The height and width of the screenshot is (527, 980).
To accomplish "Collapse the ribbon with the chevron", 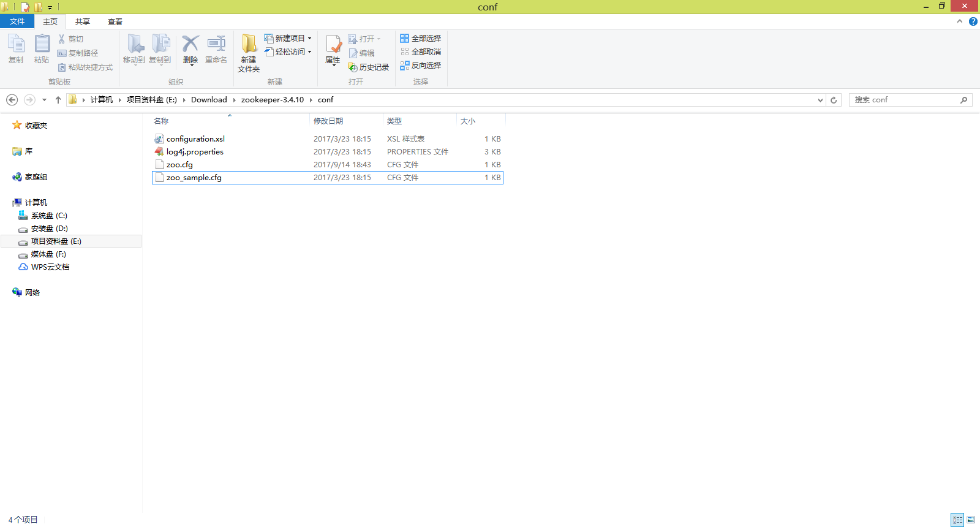I will 960,21.
